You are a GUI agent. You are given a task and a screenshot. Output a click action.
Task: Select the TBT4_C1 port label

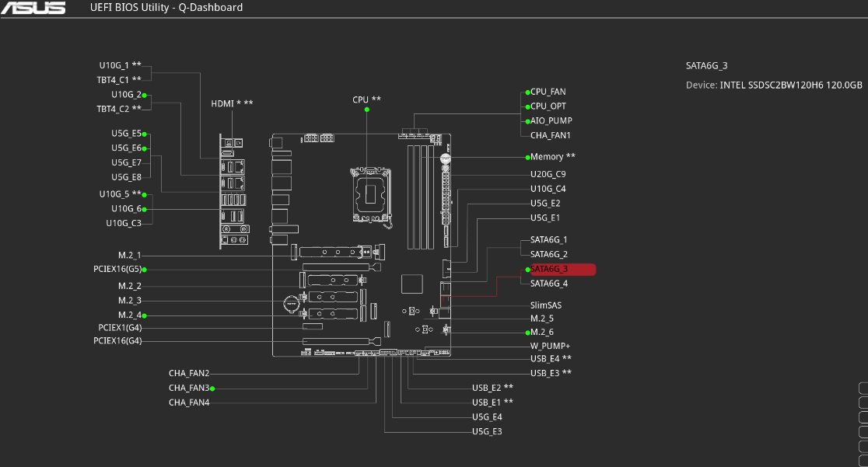119,80
